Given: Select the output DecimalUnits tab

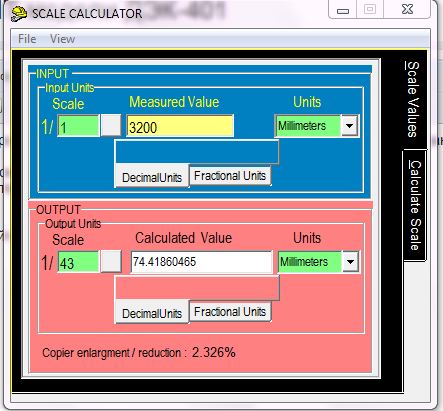Looking at the screenshot, I should (152, 313).
